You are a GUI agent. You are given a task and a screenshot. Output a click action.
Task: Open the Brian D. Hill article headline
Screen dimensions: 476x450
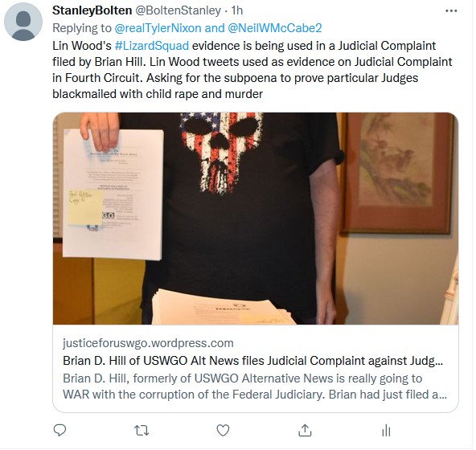252,361
